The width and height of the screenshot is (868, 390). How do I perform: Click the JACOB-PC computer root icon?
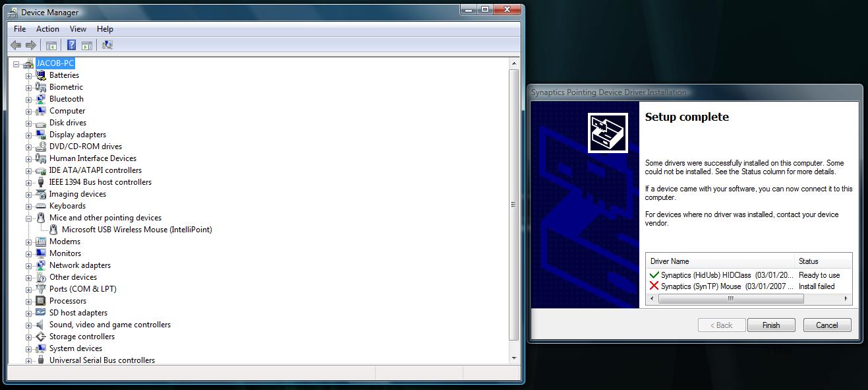click(28, 63)
